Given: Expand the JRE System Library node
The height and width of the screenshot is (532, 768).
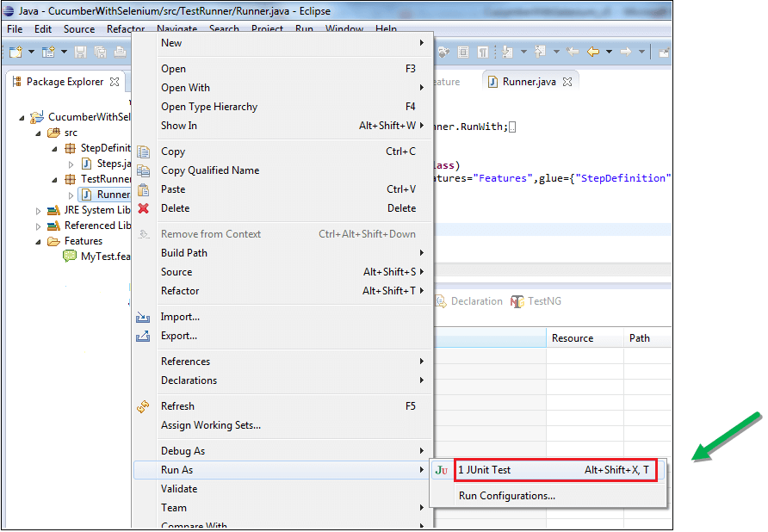Looking at the screenshot, I should (x=39, y=210).
